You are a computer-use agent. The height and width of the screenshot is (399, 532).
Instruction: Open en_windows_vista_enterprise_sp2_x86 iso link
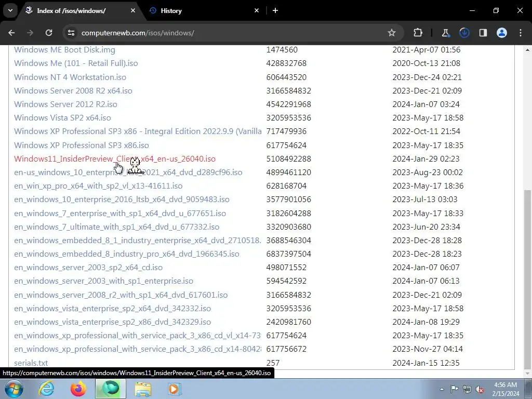tap(112, 322)
